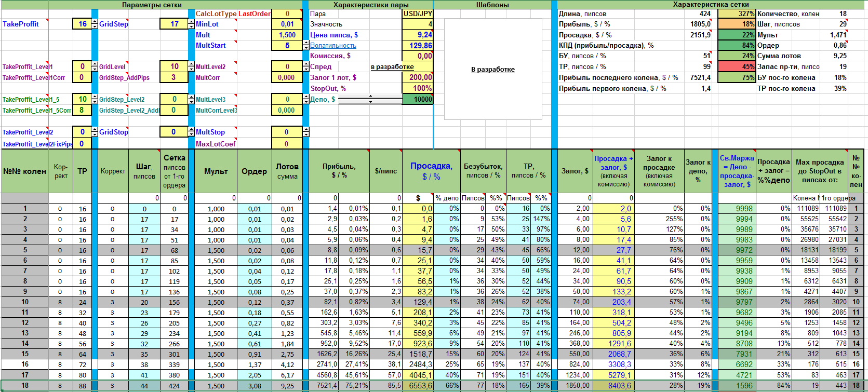Click the 'Безубыток, пипсов / %' column header

(483, 171)
